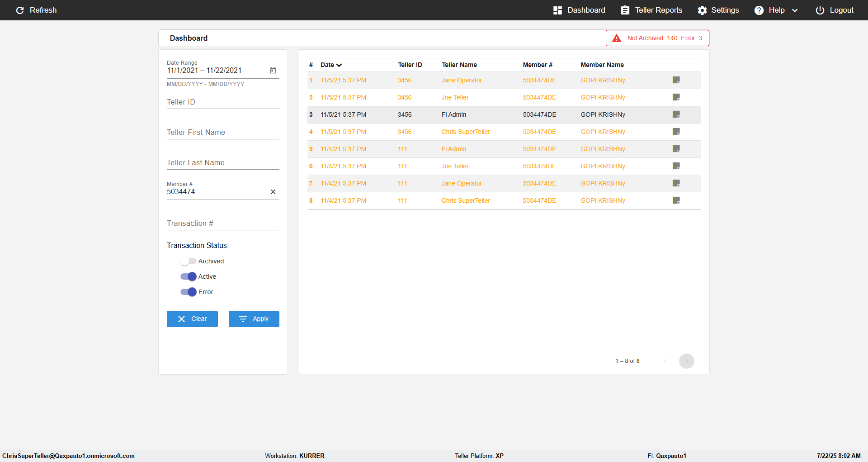Clear the Member # field with X
Screen dimensions: 868x462
point(273,192)
